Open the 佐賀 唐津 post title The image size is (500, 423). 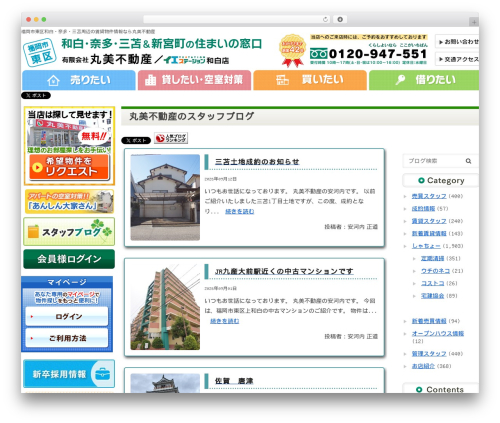pyautogui.click(x=234, y=381)
